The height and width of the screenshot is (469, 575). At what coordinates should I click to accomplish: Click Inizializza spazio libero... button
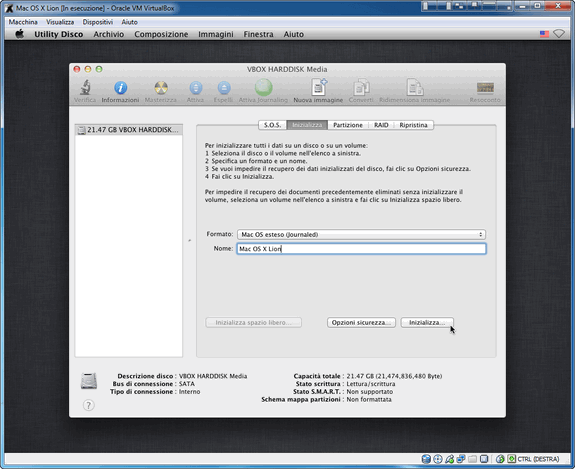pyautogui.click(x=253, y=323)
